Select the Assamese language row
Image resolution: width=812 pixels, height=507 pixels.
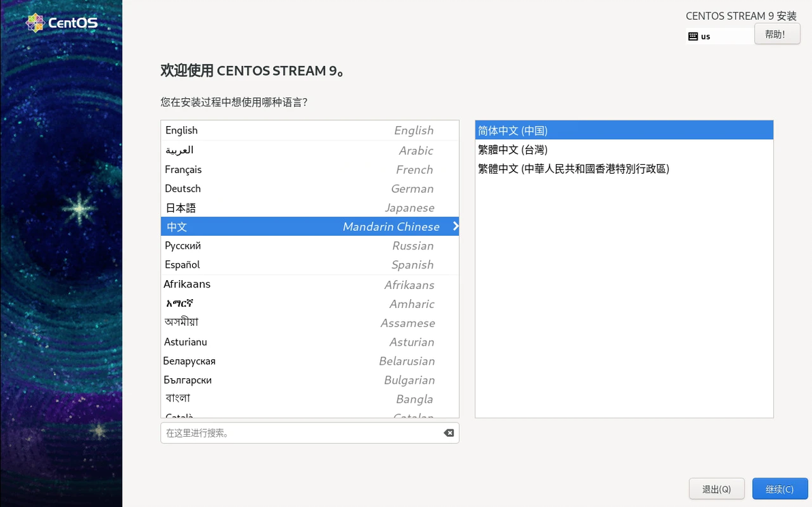pyautogui.click(x=310, y=322)
